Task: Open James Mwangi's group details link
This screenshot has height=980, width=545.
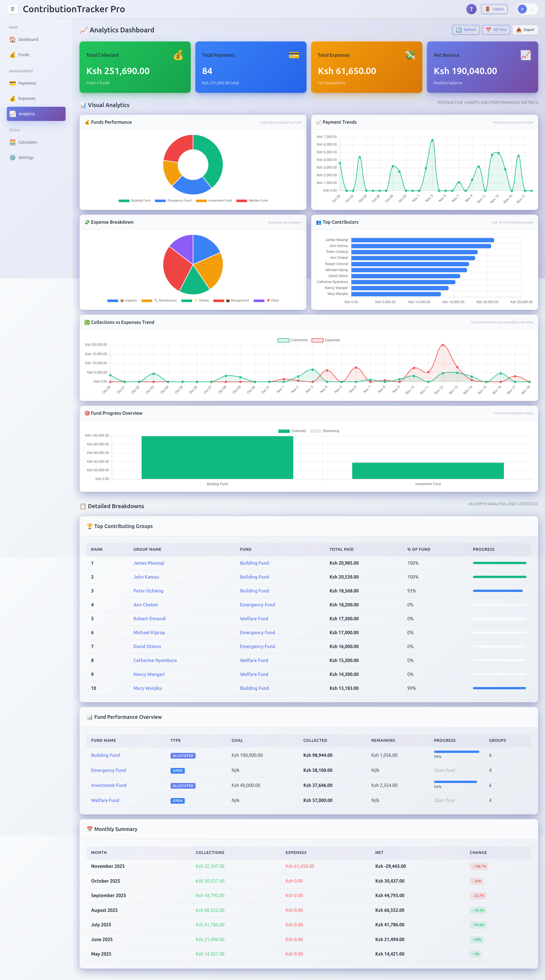Action: 148,563
